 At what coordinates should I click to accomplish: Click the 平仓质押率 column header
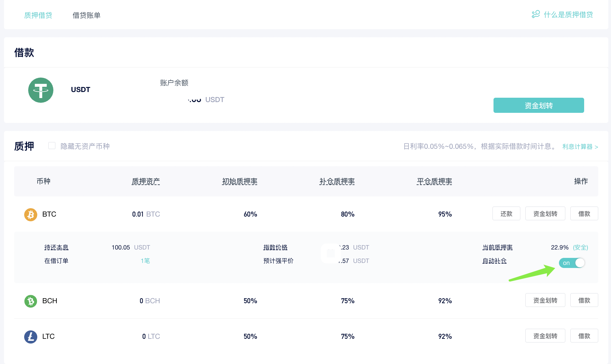[x=434, y=181]
